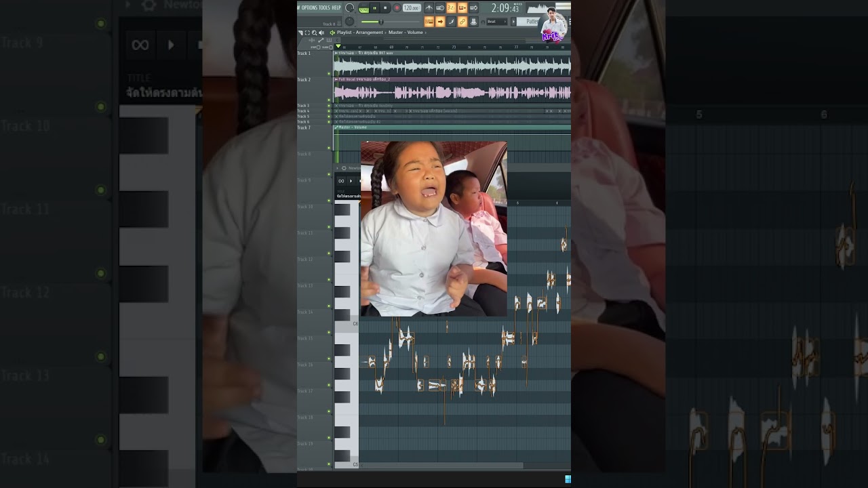Screen dimensions: 868x488
Task: Toggle the countdown before recording icon
Action: point(451,8)
